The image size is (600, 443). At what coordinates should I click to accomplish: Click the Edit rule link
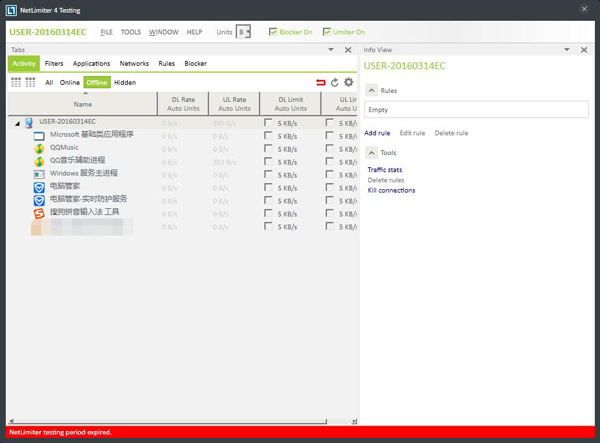tap(412, 133)
